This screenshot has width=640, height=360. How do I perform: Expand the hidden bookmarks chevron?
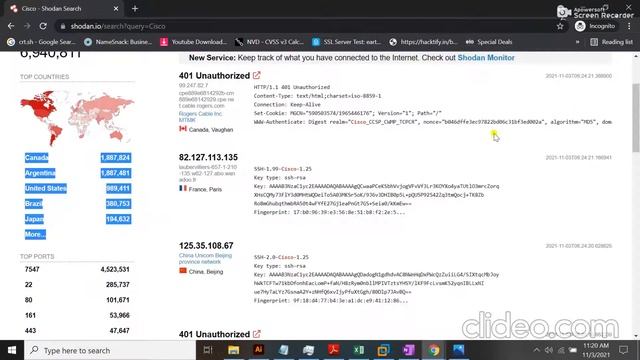(577, 42)
